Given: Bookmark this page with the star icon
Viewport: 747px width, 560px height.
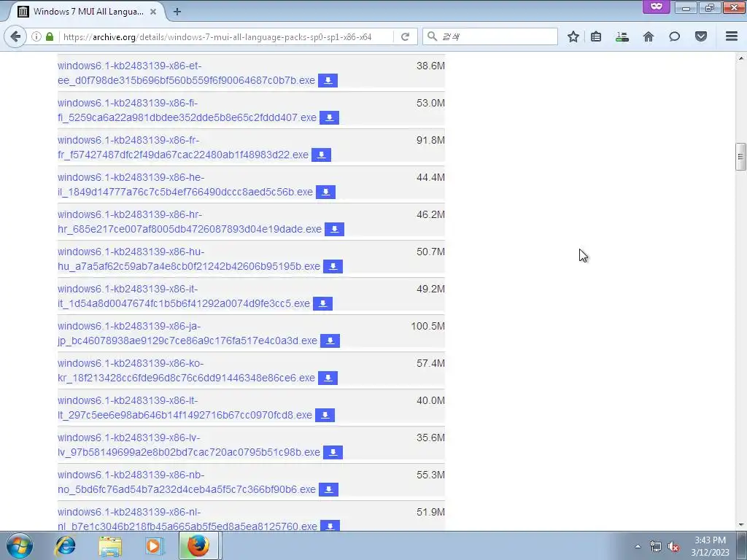Looking at the screenshot, I should [573, 36].
